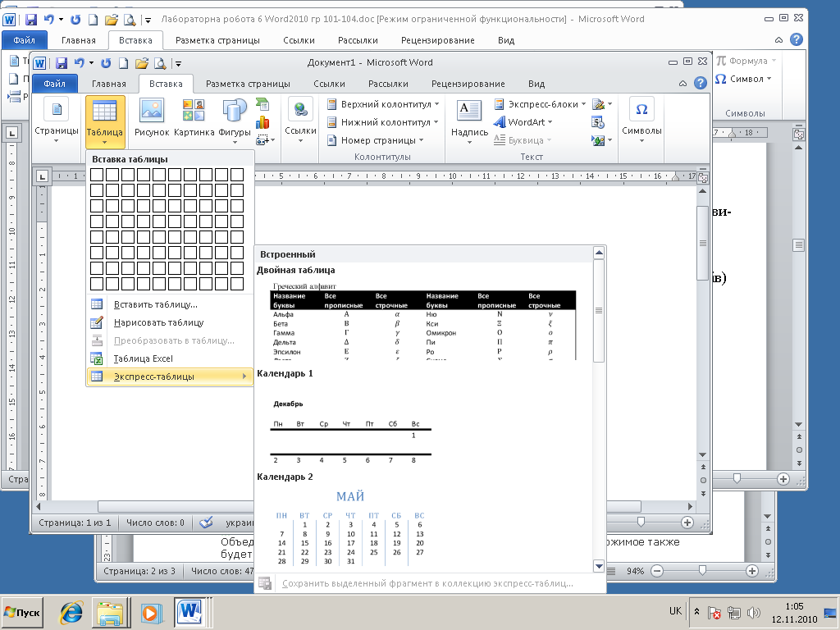Switch to the Вид tab in Документ1
Image resolution: width=840 pixels, height=630 pixels.
coord(536,84)
